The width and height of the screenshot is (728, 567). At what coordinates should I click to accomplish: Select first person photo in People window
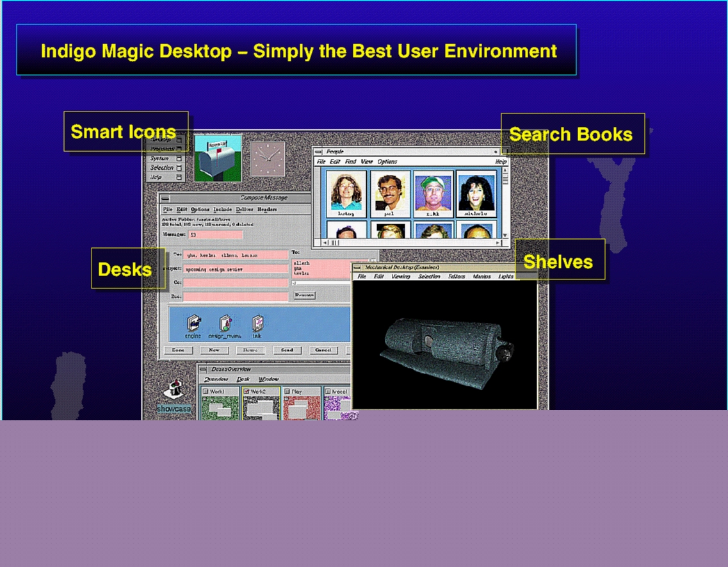click(346, 193)
